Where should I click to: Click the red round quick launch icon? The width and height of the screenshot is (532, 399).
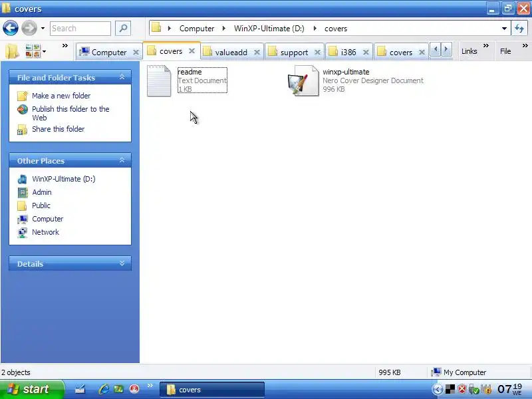click(134, 389)
